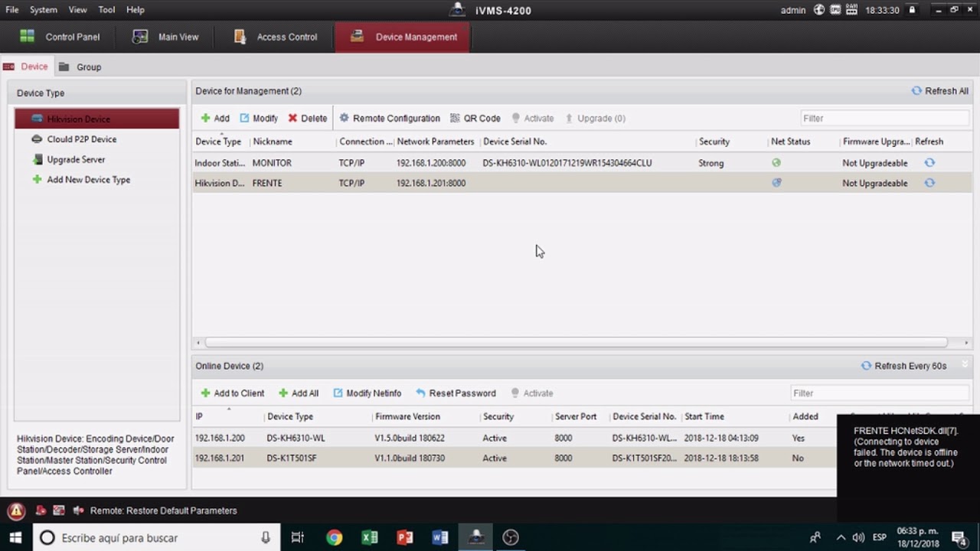
Task: Open Task View on the taskbar
Action: click(298, 538)
